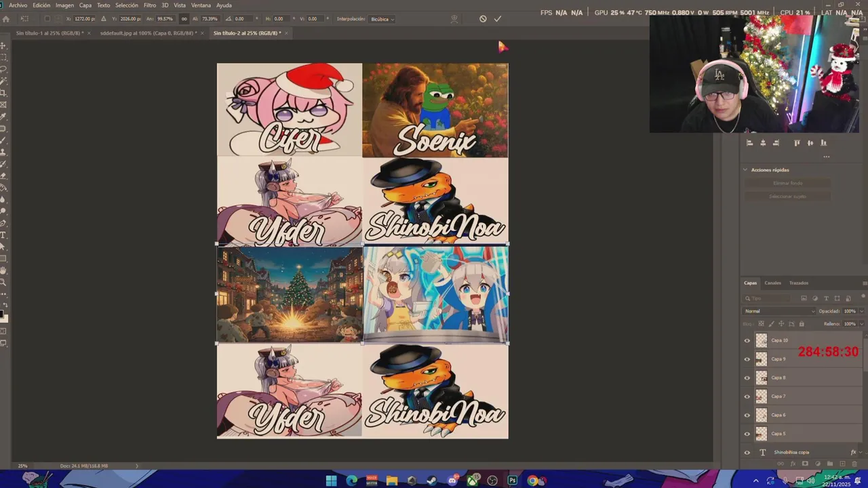The image size is (868, 488).
Task: Expand effects on ShinobiNoa copia layer
Action: pos(861,452)
